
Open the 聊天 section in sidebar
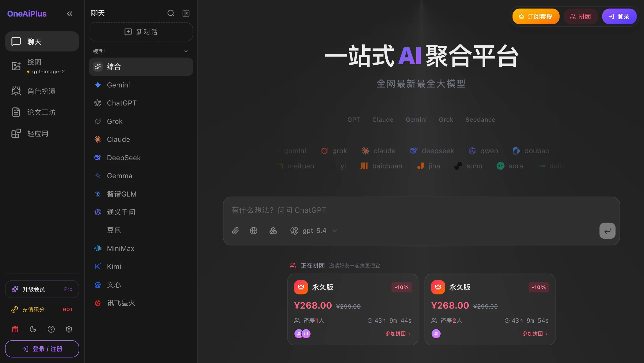pos(42,41)
